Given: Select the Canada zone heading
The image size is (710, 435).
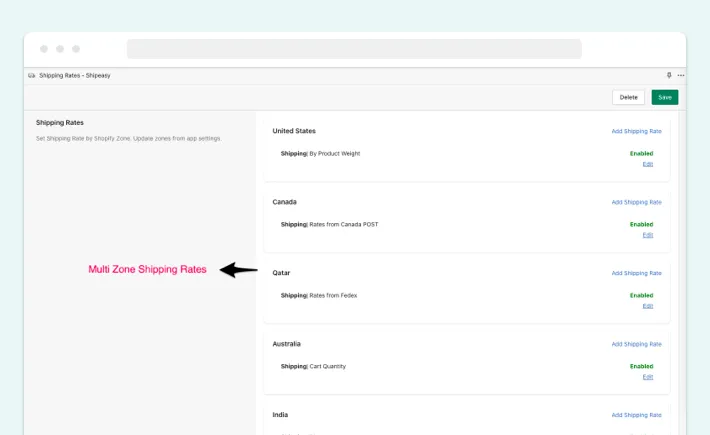Looking at the screenshot, I should (x=284, y=202).
